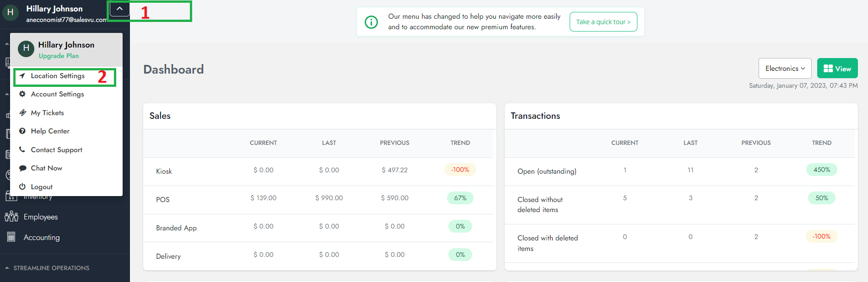Click the Kiosk -100% trend badge
The width and height of the screenshot is (868, 282).
coord(460,170)
